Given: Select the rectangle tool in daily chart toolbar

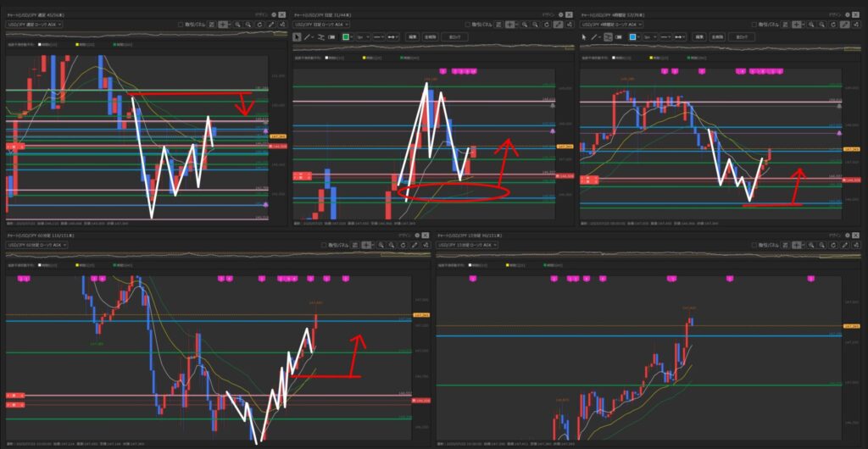Looking at the screenshot, I should point(331,36).
